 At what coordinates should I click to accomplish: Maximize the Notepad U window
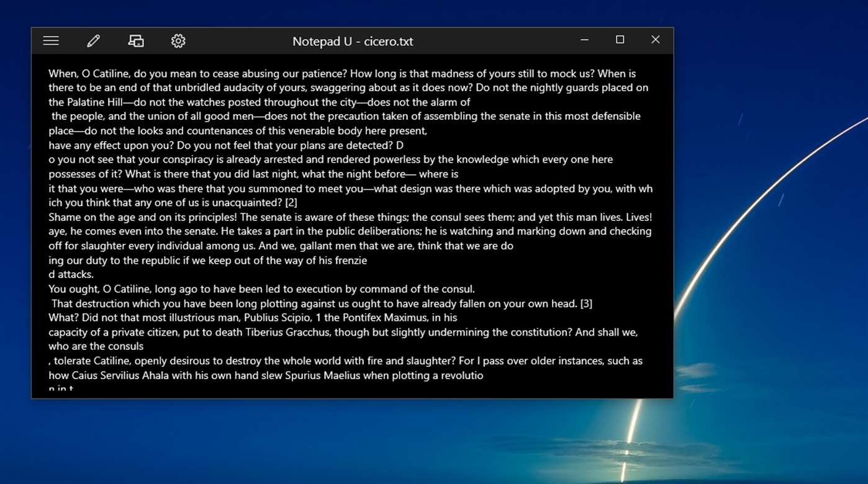tap(620, 40)
